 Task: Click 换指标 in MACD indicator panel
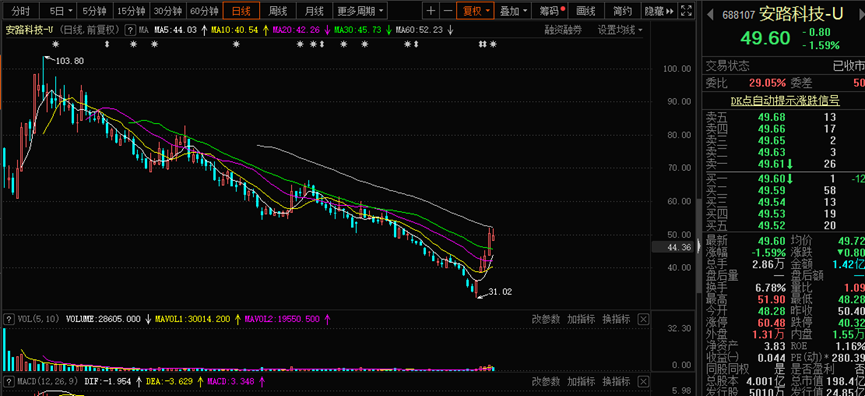pos(616,381)
